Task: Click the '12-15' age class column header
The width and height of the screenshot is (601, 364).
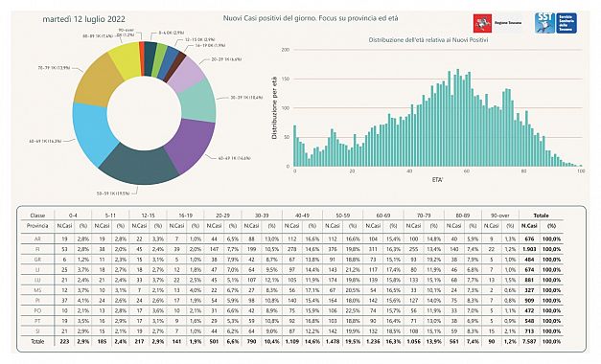Action: [148, 216]
